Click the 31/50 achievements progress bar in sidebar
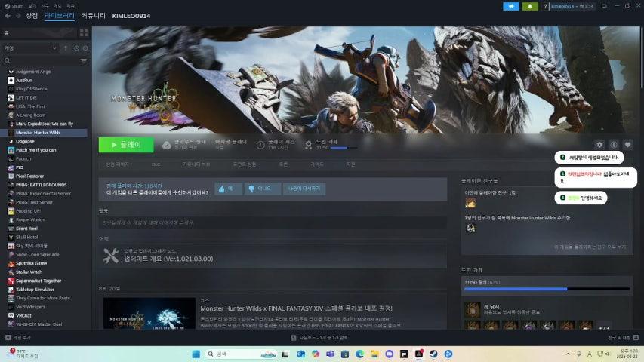Screen dimensions: 644x362 coord(547,289)
